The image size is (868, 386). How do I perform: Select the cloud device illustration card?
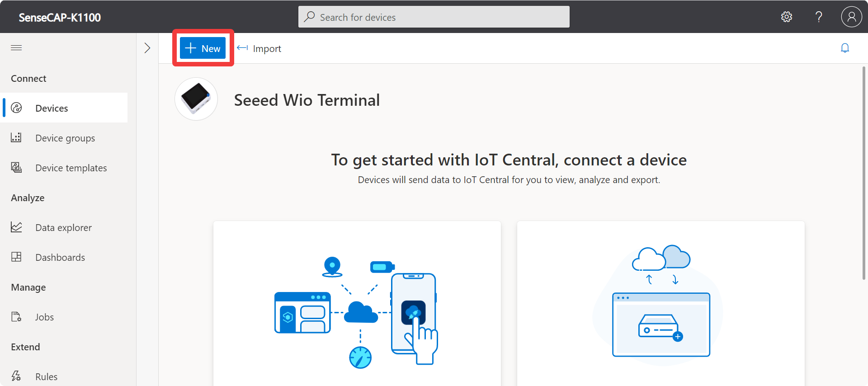[x=661, y=303]
